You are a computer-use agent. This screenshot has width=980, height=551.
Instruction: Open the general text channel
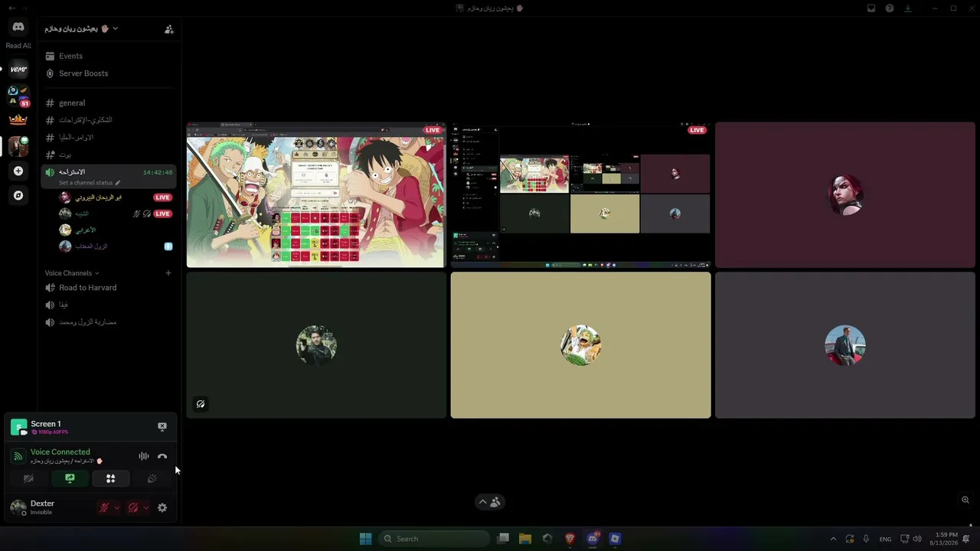coord(109,103)
